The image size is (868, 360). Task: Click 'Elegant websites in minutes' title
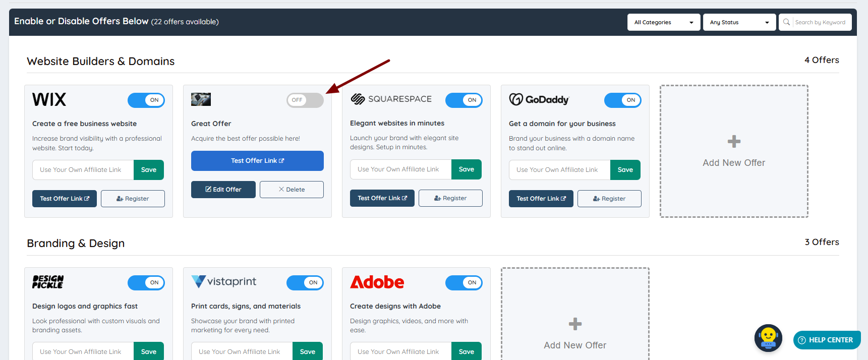[x=397, y=123]
